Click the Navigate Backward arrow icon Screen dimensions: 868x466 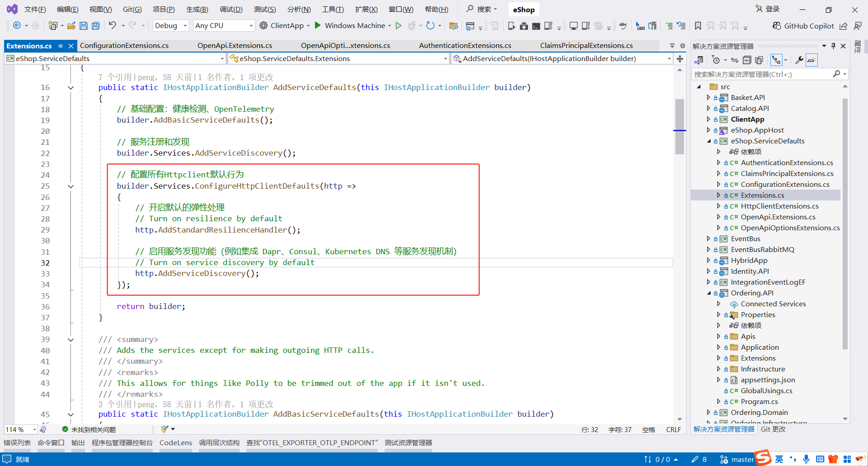17,26
